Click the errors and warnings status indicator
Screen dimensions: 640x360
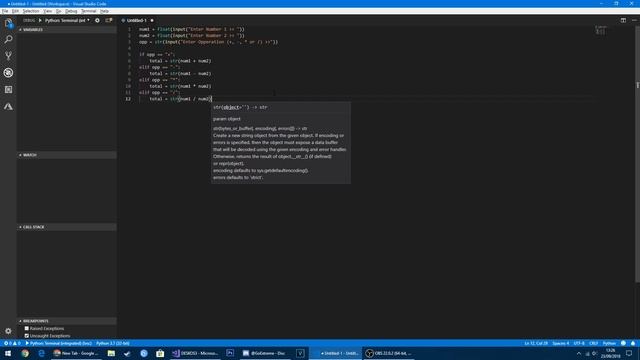pos(12,344)
